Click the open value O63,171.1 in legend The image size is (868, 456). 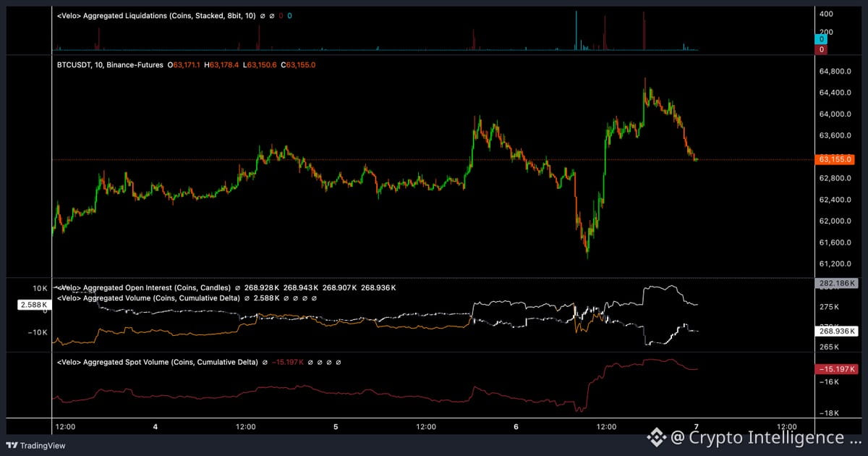click(x=184, y=64)
